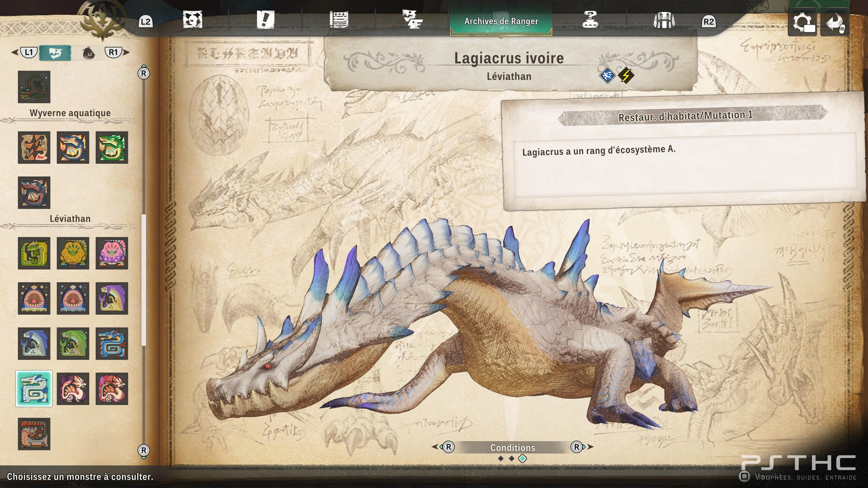Select the green and yellow coiled leviathan icon
This screenshot has width=868, height=488.
pos(34,253)
